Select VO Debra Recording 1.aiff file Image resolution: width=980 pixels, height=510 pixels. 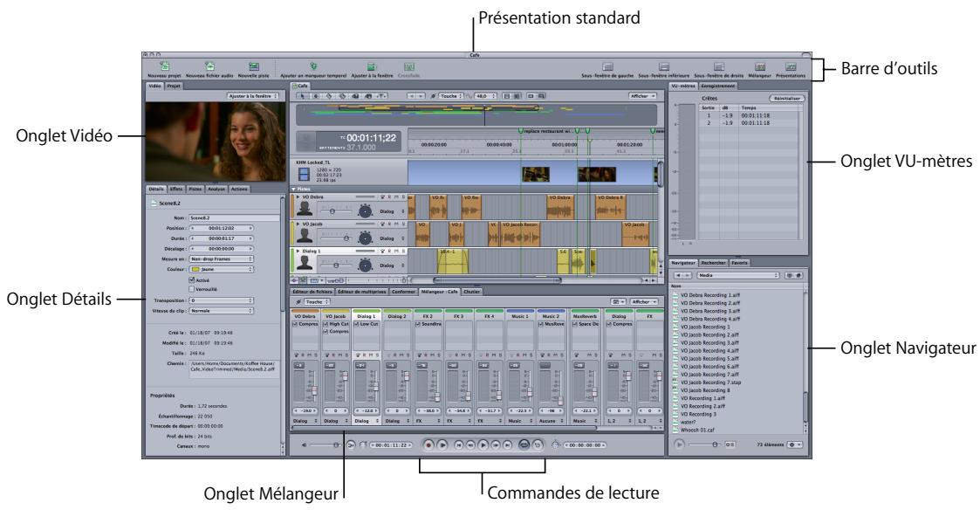[710, 295]
